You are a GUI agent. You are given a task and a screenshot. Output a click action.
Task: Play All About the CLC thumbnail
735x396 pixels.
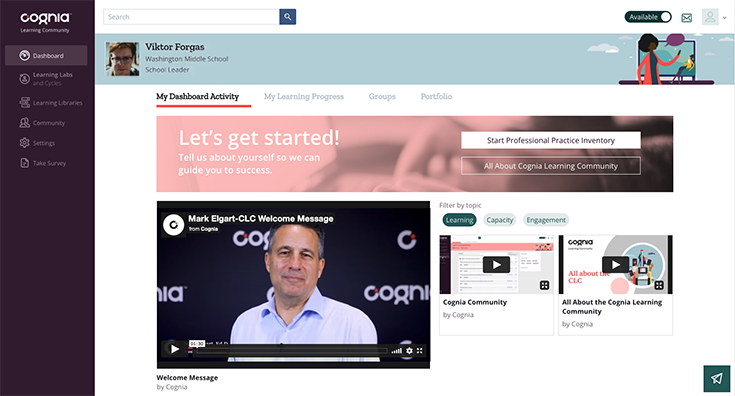pyautogui.click(x=615, y=265)
